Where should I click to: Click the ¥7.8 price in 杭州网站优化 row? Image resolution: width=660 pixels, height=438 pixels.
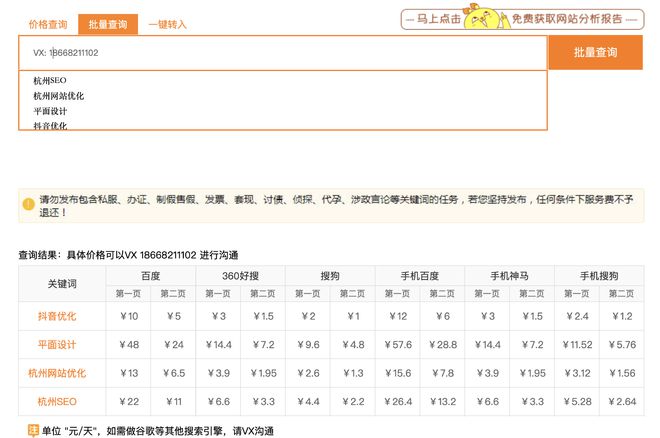[x=442, y=373]
